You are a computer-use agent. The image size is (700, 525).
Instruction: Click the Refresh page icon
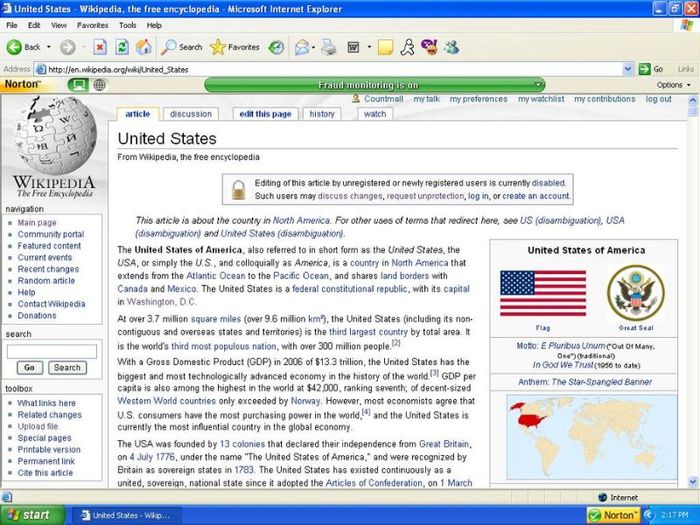122,47
